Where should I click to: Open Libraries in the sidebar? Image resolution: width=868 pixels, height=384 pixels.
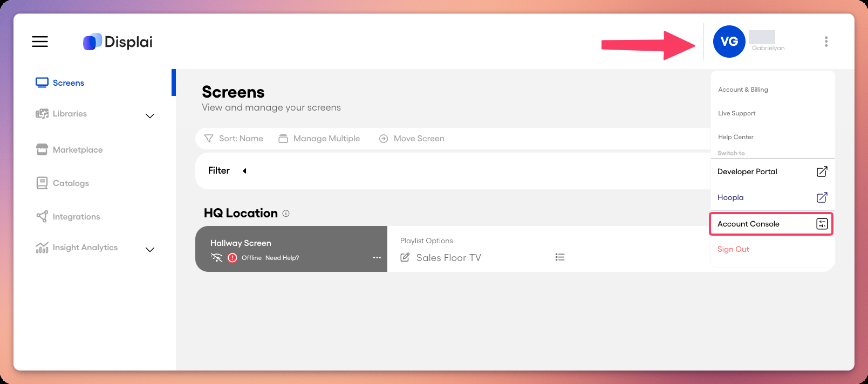coord(70,114)
